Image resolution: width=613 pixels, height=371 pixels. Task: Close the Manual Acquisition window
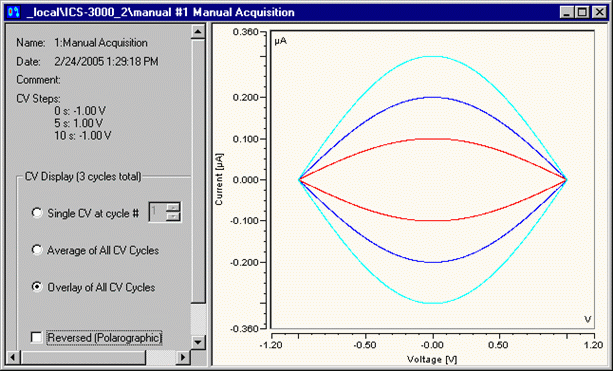coord(599,12)
